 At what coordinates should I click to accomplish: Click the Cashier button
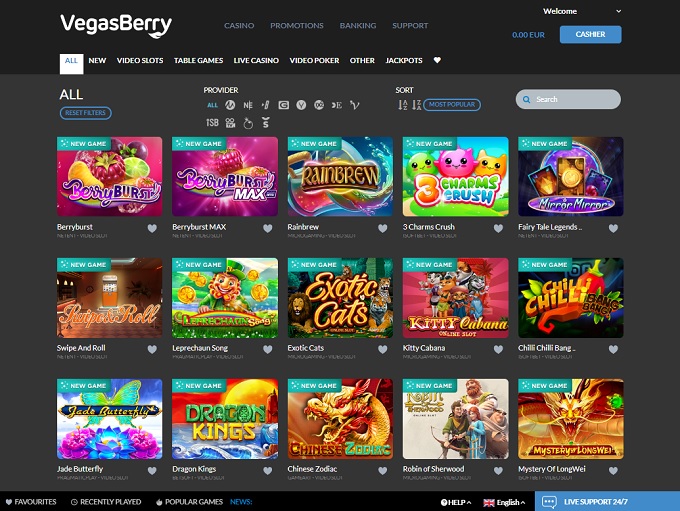[590, 34]
